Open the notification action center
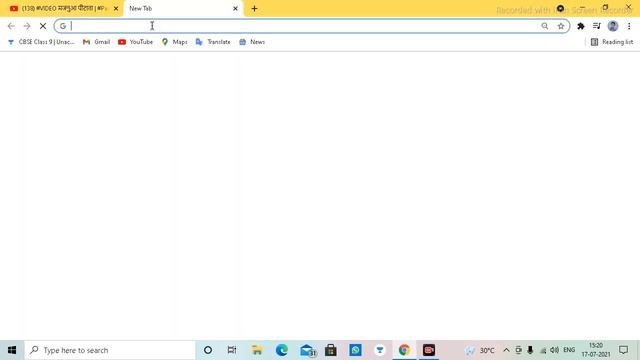Screen dimensions: 640x360 coord(623,350)
